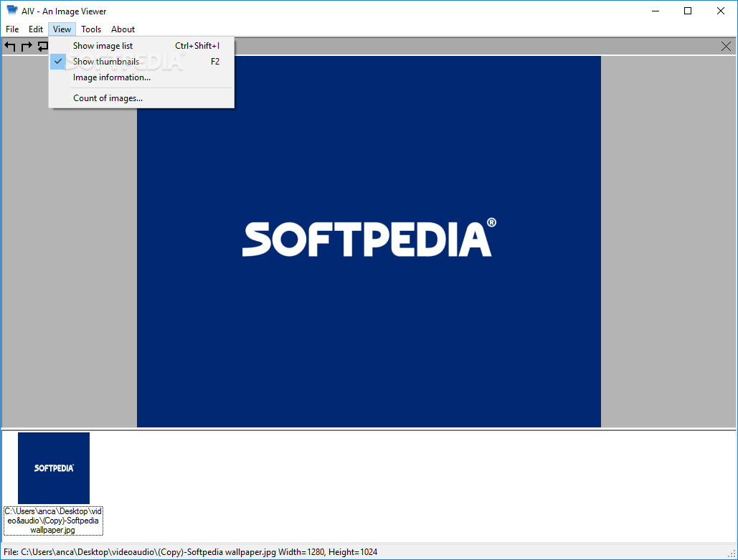The height and width of the screenshot is (560, 738).
Task: Select Count of images entry
Action: point(141,98)
